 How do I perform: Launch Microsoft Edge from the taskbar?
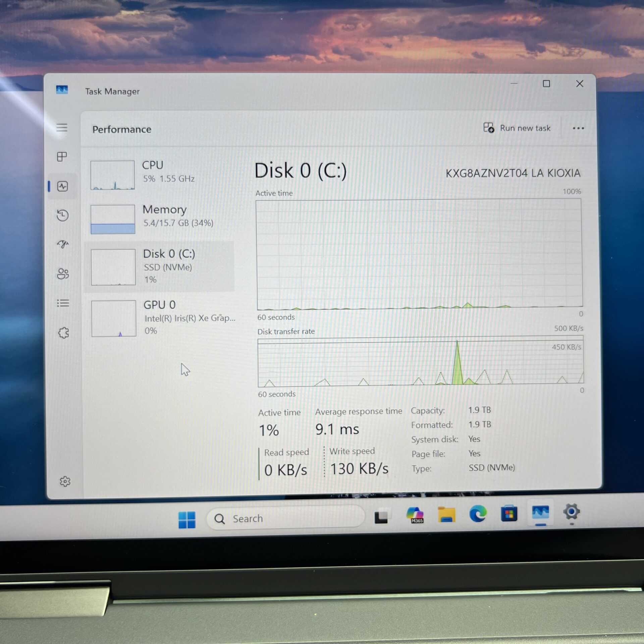[x=478, y=514]
